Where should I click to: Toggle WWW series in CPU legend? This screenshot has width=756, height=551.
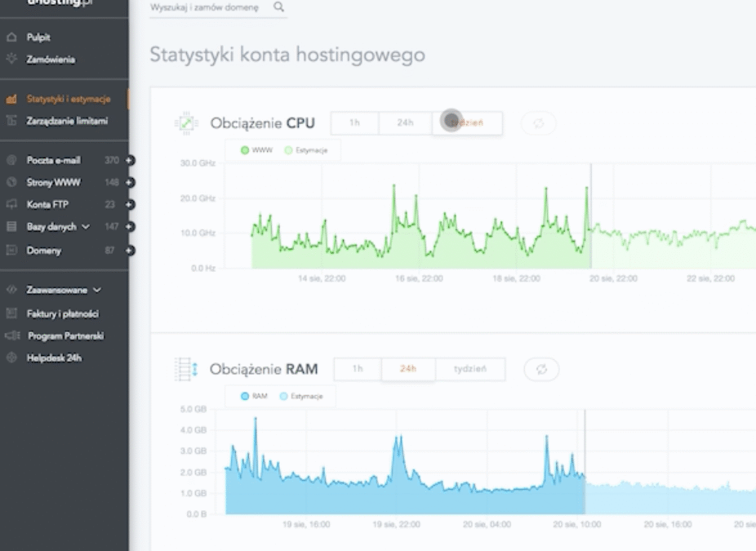[256, 151]
